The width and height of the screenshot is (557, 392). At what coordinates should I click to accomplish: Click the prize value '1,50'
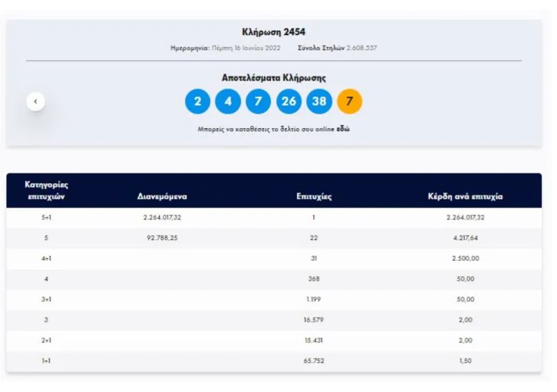pos(465,361)
